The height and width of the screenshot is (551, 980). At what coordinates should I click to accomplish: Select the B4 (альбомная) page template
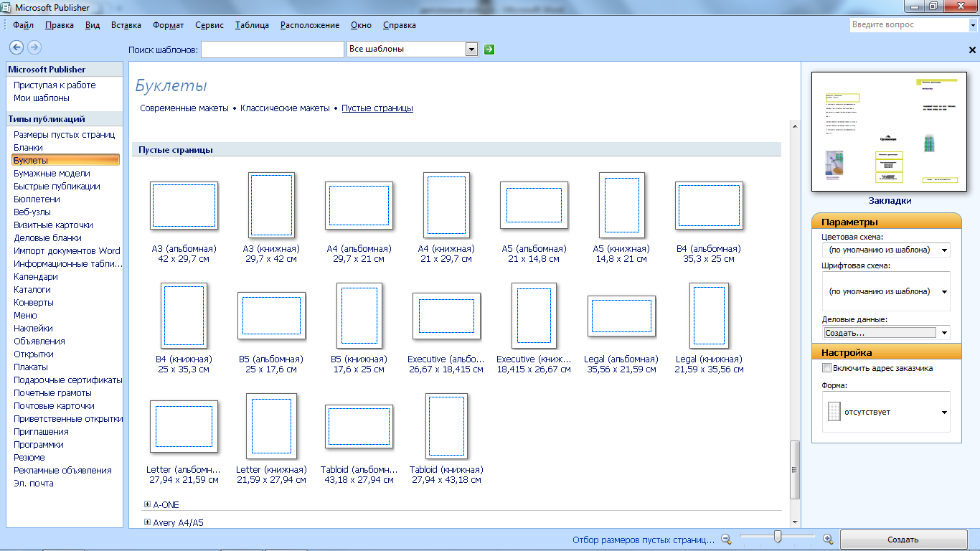(x=709, y=205)
